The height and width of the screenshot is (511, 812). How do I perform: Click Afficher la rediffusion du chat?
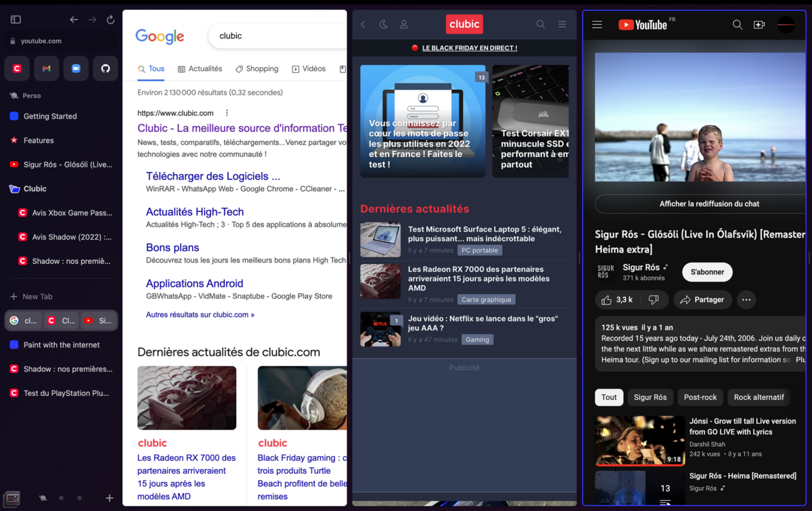click(x=700, y=204)
